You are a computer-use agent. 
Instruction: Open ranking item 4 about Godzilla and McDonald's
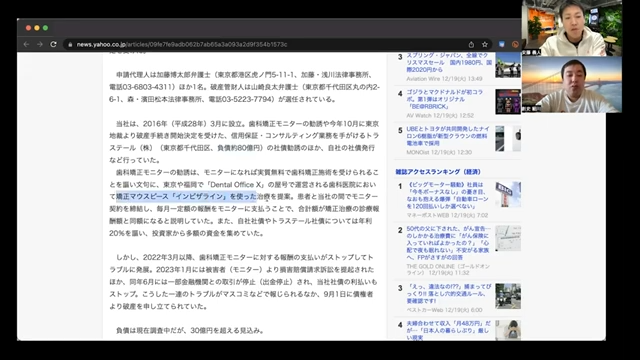point(444,99)
